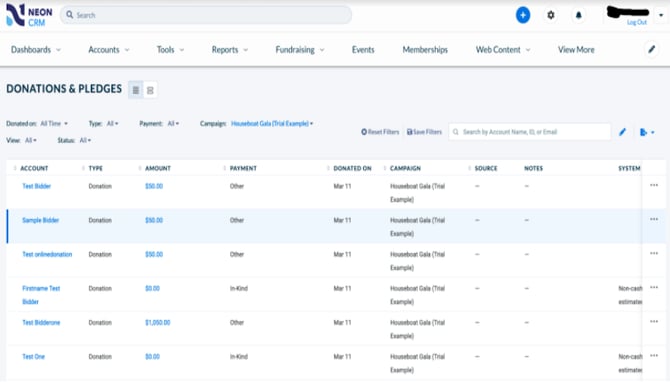670x382 pixels.
Task: Sort by the Amount column header
Action: (x=158, y=168)
